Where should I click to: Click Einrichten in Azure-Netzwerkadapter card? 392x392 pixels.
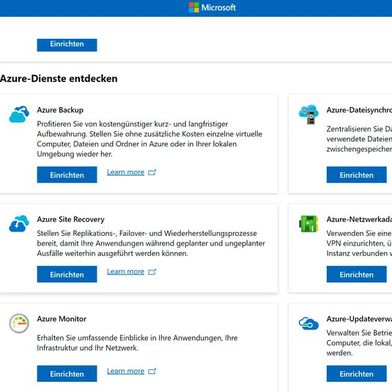pos(357,274)
